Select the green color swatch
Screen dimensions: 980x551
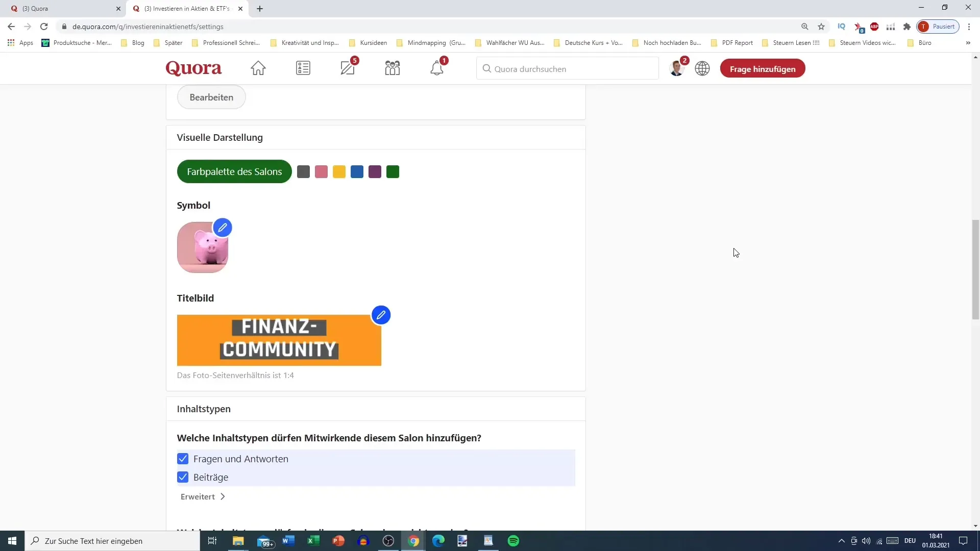(x=393, y=172)
